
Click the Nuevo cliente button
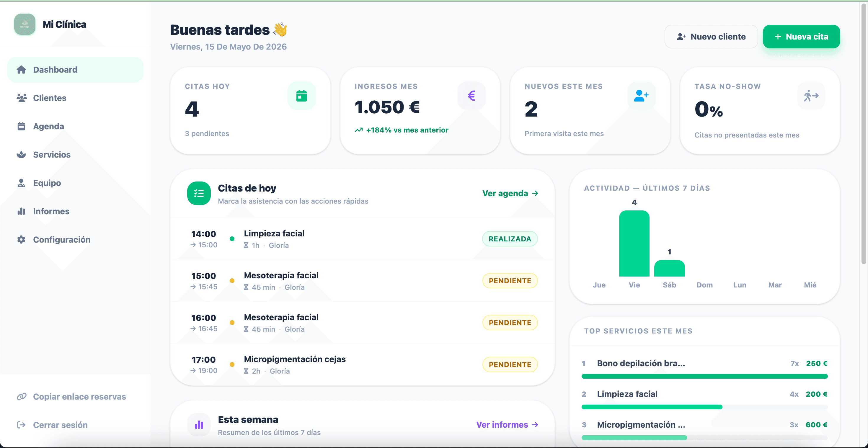(711, 37)
